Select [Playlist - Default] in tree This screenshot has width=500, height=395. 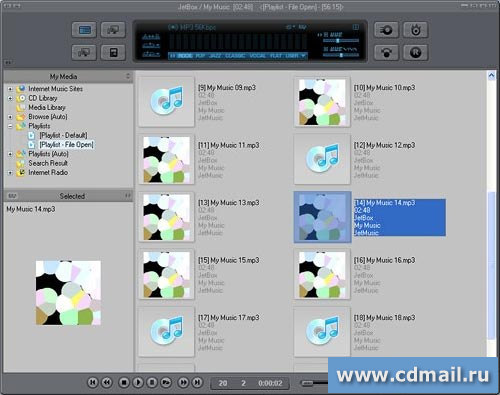(63, 135)
